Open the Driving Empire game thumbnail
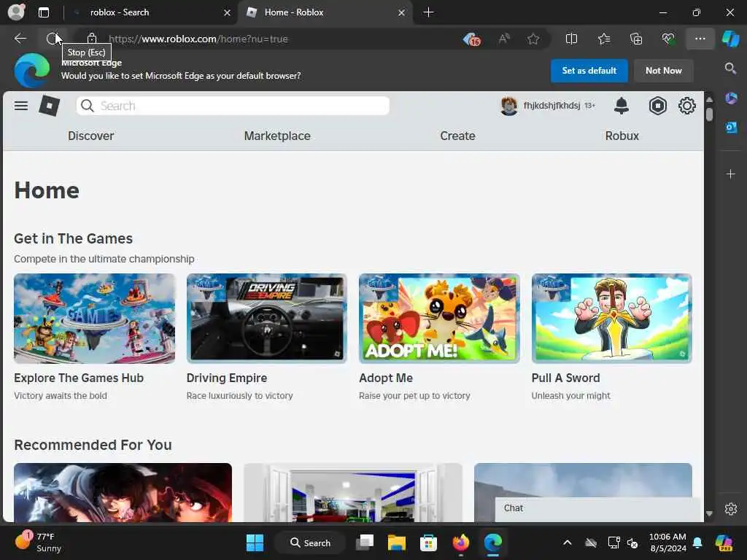This screenshot has width=747, height=560. pos(267,318)
